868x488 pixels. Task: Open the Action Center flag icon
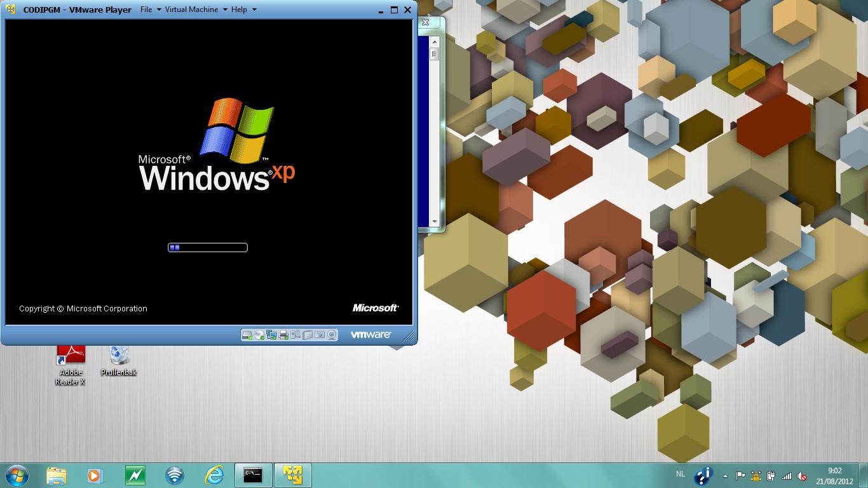pyautogui.click(x=740, y=476)
